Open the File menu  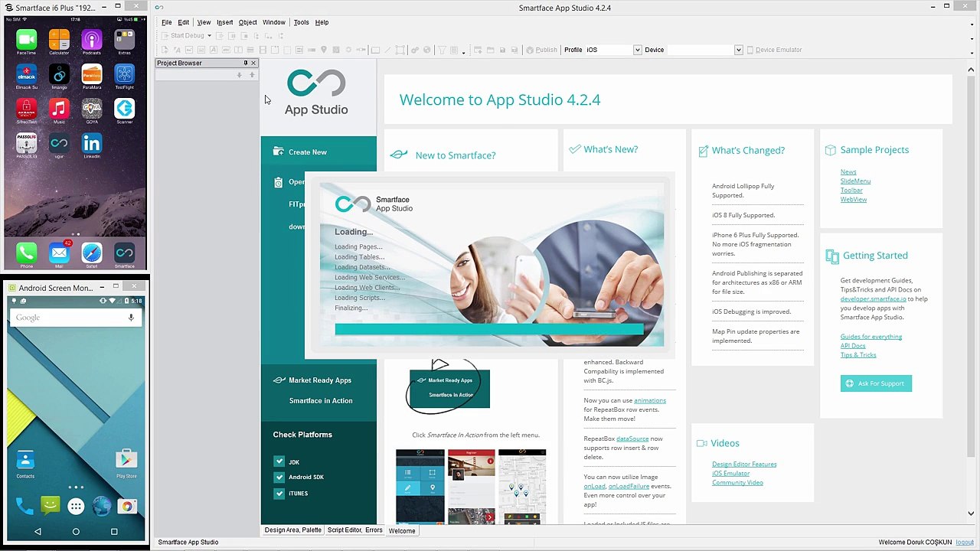[166, 22]
